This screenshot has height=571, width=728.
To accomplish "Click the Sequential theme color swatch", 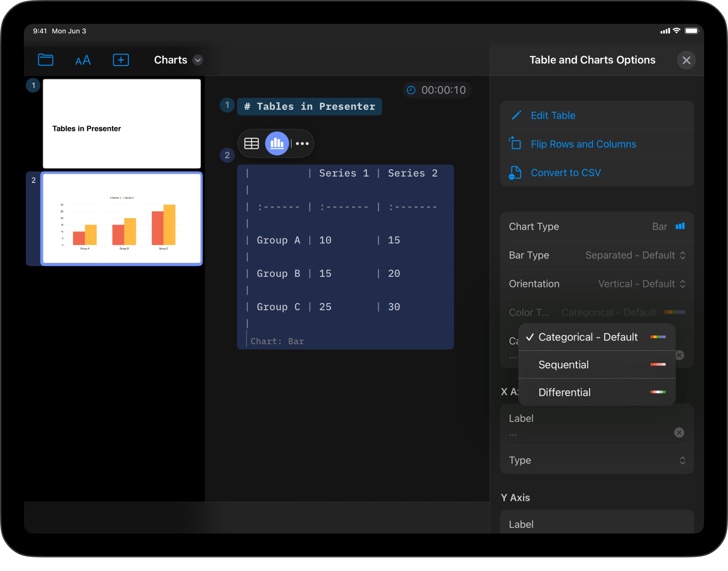I will [658, 364].
